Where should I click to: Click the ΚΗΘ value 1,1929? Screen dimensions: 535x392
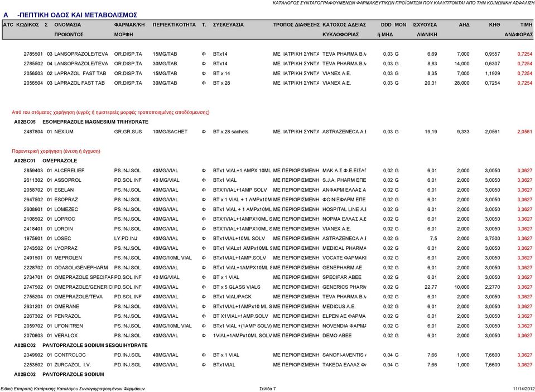(493, 74)
